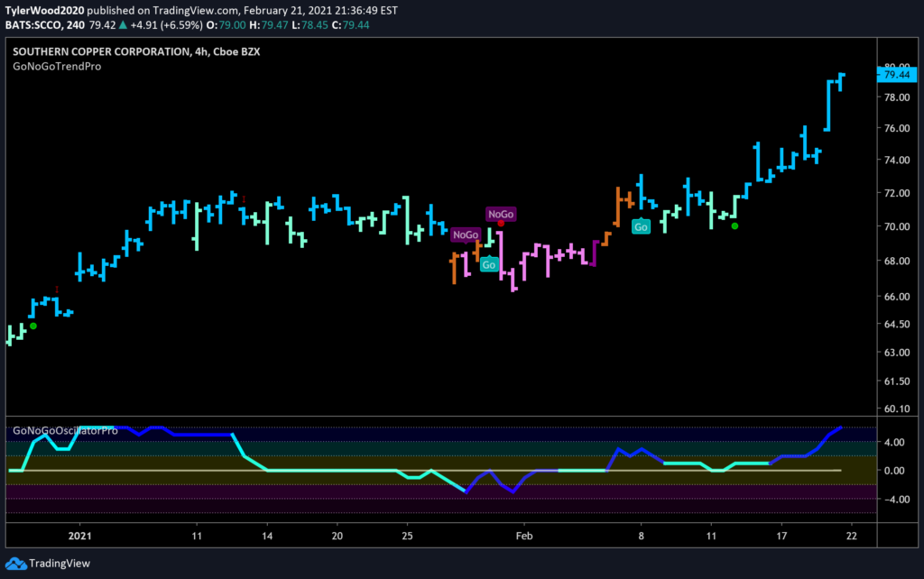Select the +4.91 (+6.59%) change value

pos(166,25)
